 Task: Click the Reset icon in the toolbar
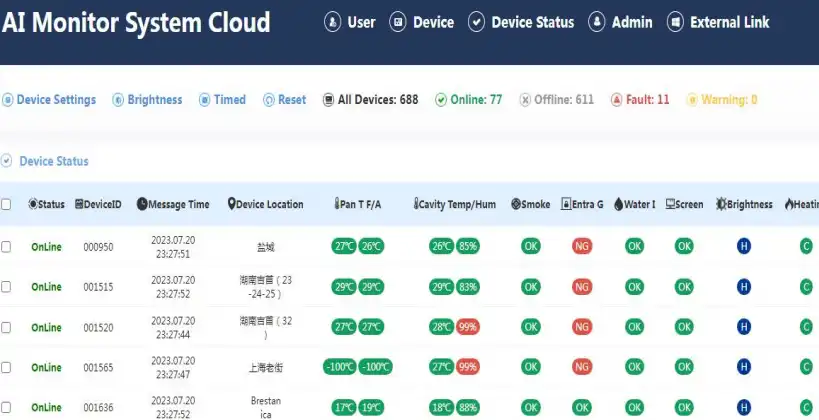point(269,100)
